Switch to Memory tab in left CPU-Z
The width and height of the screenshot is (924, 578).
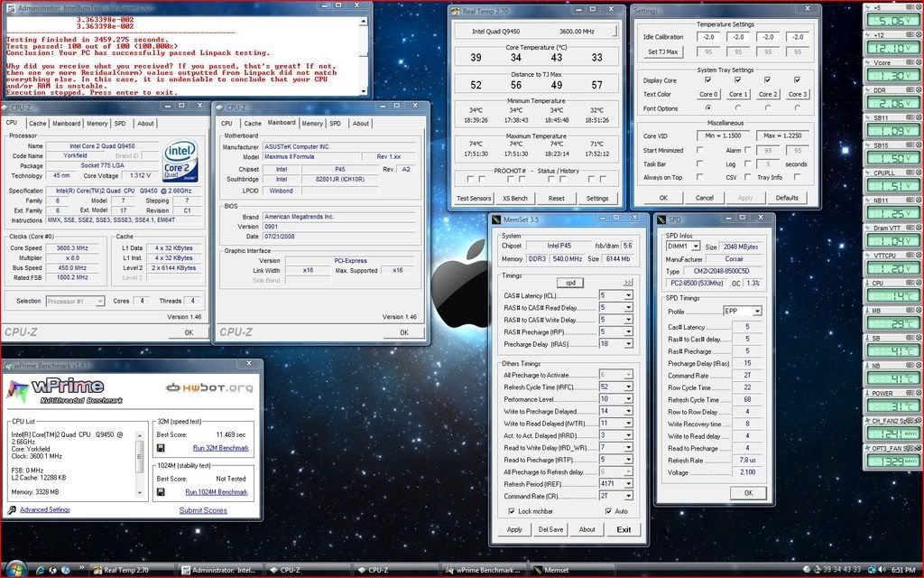coord(97,123)
